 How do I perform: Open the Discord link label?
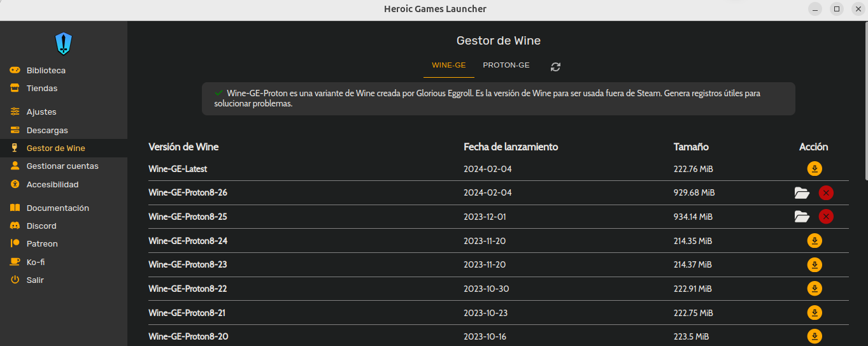(x=41, y=226)
